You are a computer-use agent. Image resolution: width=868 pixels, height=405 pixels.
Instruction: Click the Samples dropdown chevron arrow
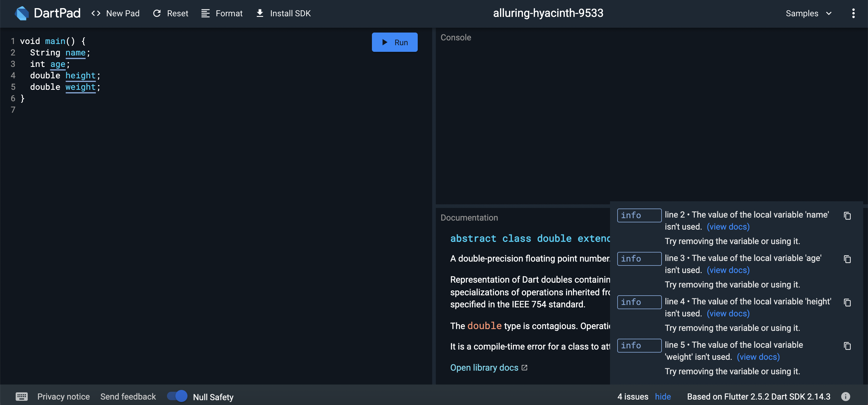coord(829,14)
